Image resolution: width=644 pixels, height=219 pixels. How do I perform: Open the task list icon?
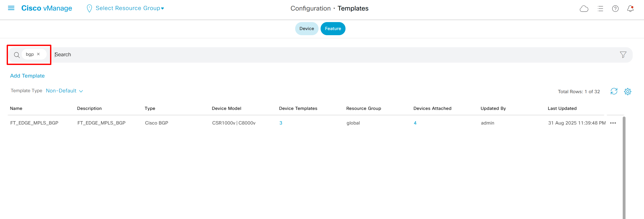(600, 9)
